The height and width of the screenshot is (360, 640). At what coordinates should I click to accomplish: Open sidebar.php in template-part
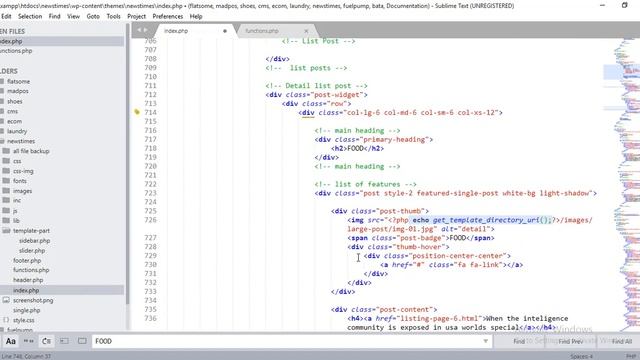35,240
